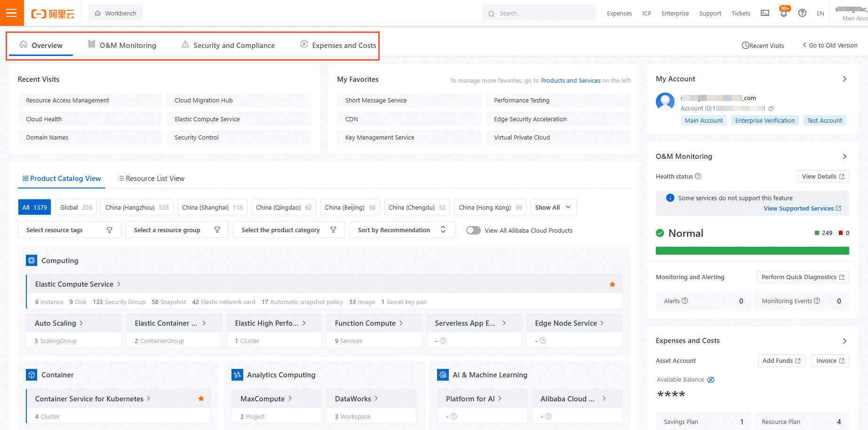868x430 pixels.
Task: Switch to Expenses and Costs tab
Action: click(x=338, y=45)
